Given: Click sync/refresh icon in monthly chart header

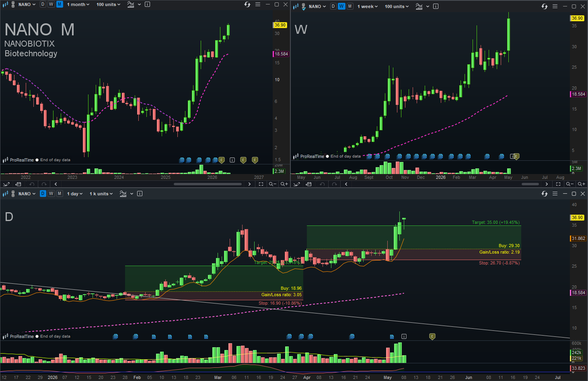Looking at the screenshot, I should point(247,4).
